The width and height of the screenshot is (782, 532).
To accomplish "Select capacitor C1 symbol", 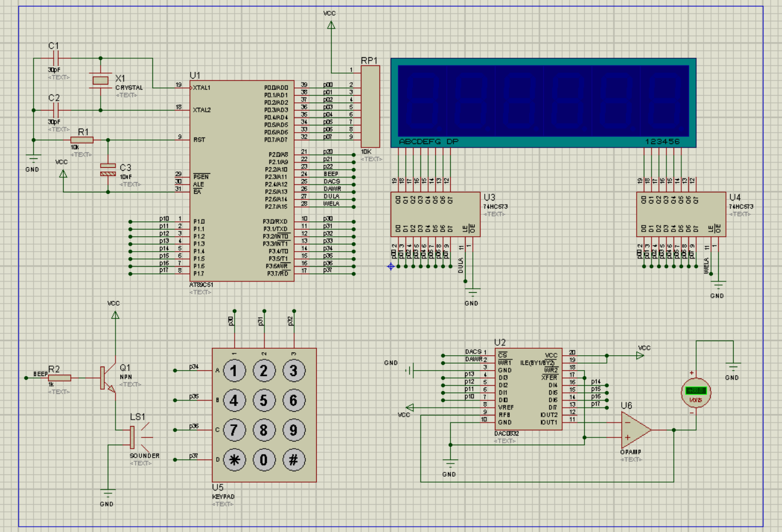I will click(56, 58).
